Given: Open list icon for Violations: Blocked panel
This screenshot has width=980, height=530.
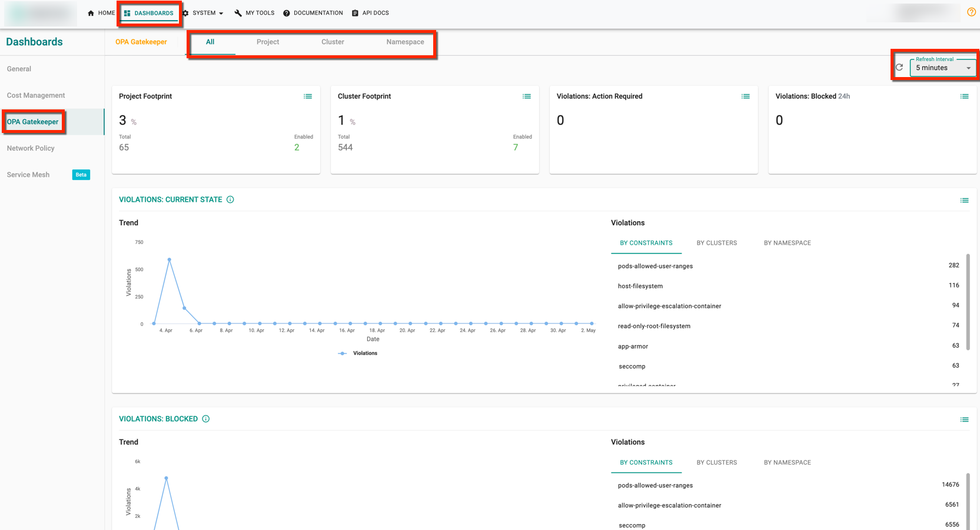Looking at the screenshot, I should tap(965, 420).
